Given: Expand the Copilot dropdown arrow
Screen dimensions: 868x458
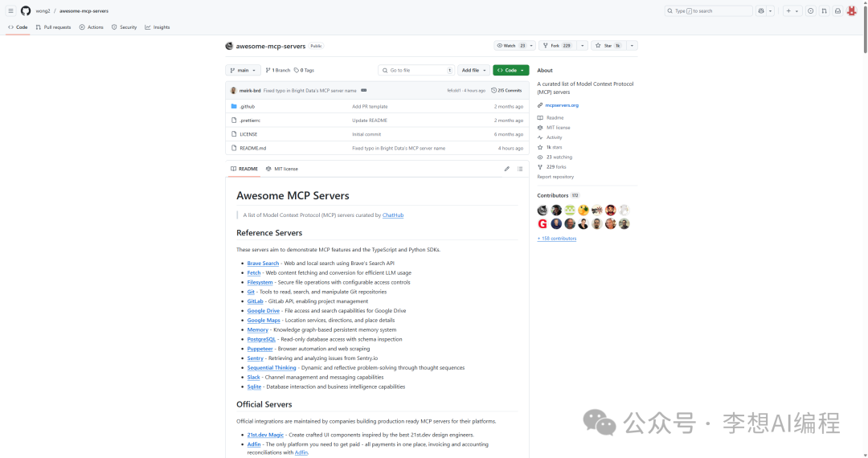Looking at the screenshot, I should pos(770,11).
